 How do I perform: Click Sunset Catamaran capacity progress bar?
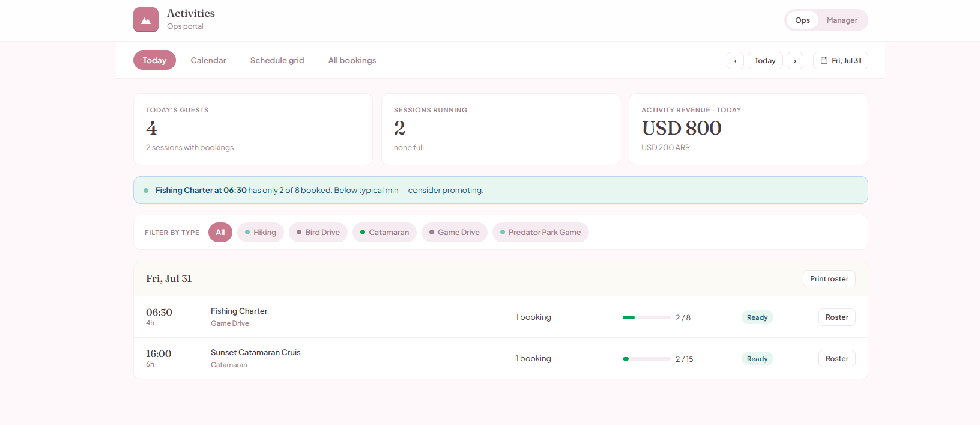647,359
